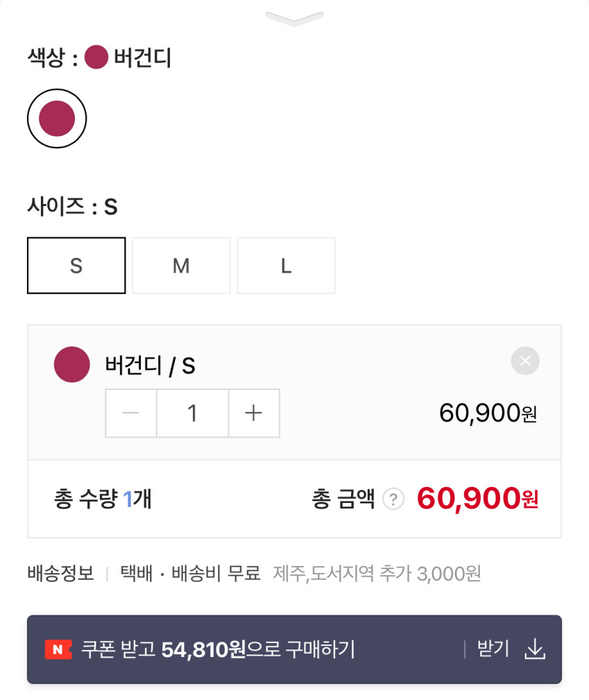Viewport: 589px width, 700px height.
Task: Click the 쿠폰 받고 54,810원으로 구매하기 banner text
Action: 218,649
